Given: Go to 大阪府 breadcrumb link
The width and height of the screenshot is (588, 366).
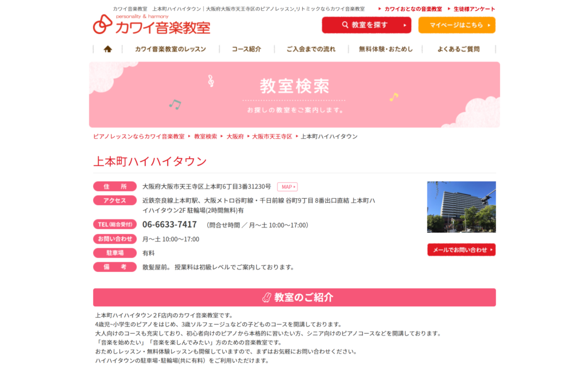Looking at the screenshot, I should [235, 137].
